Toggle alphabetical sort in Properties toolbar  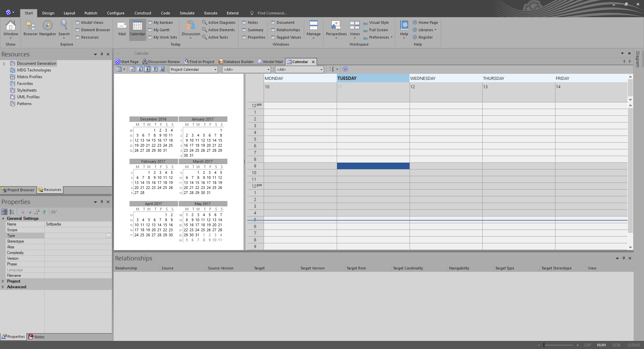tap(11, 212)
